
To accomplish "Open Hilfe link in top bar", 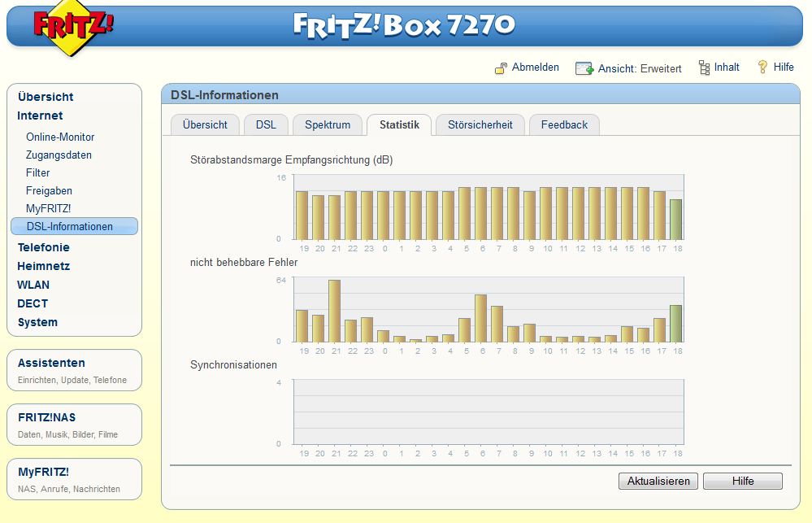I will tap(784, 67).
